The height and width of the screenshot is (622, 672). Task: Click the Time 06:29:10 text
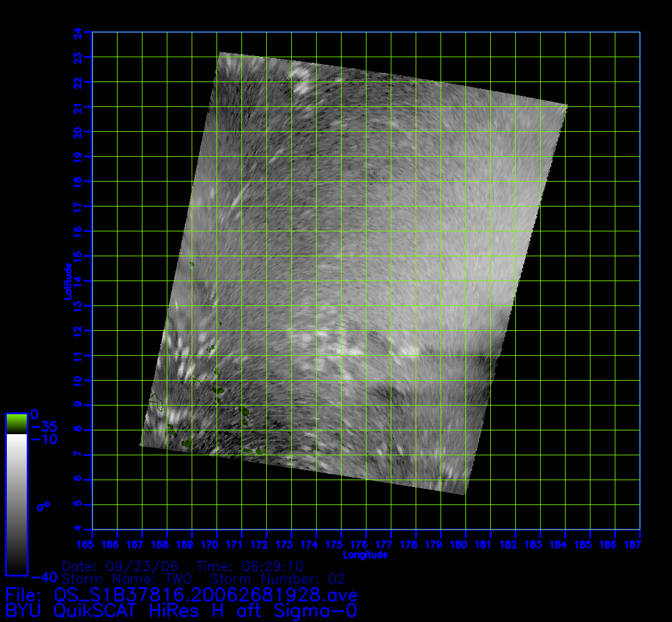tap(250, 567)
